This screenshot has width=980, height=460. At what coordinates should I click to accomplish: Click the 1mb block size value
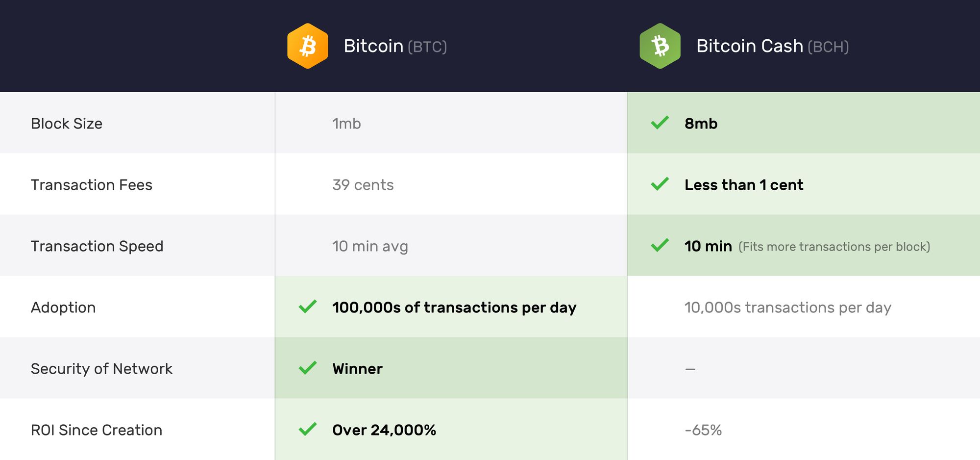coord(346,124)
